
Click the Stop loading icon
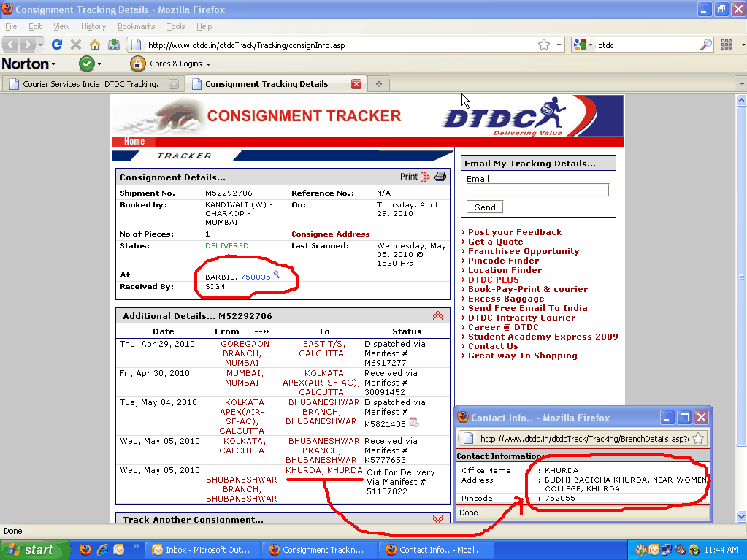point(76,44)
